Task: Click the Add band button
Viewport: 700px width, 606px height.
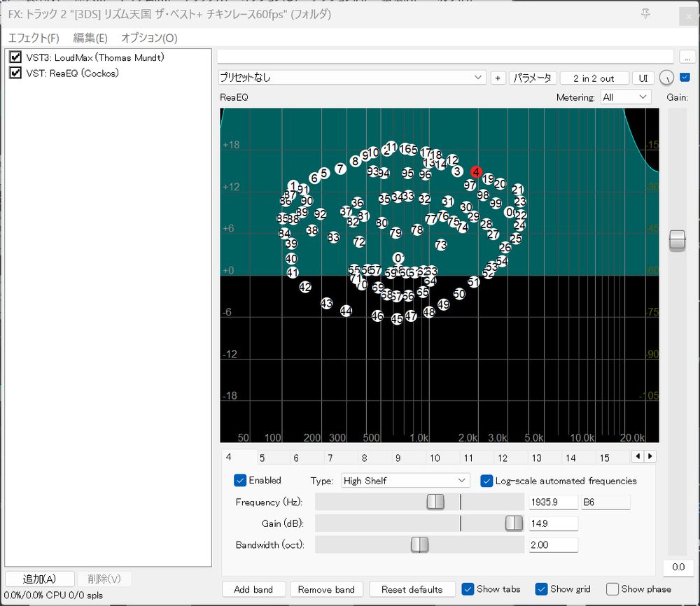Action: [253, 589]
